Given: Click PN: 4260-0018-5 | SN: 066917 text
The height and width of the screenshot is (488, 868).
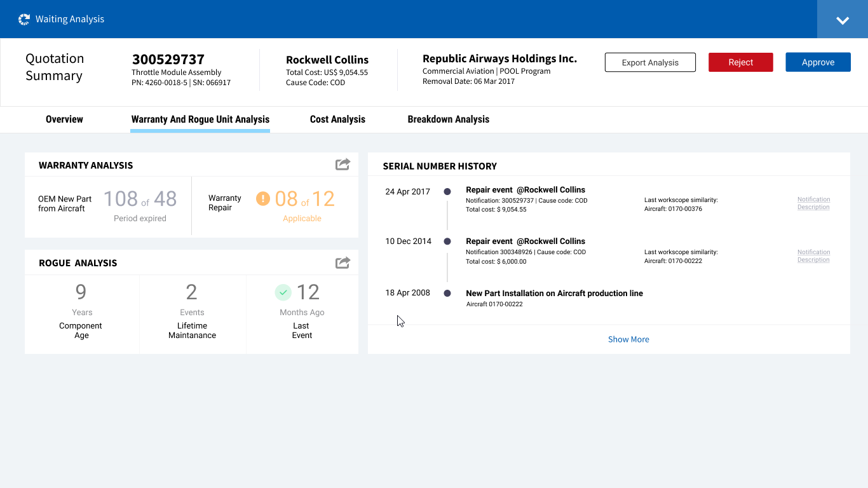Looking at the screenshot, I should click(x=181, y=83).
